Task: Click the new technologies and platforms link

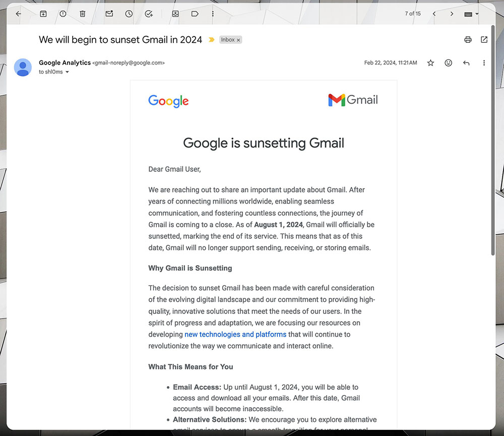Action: [x=235, y=334]
